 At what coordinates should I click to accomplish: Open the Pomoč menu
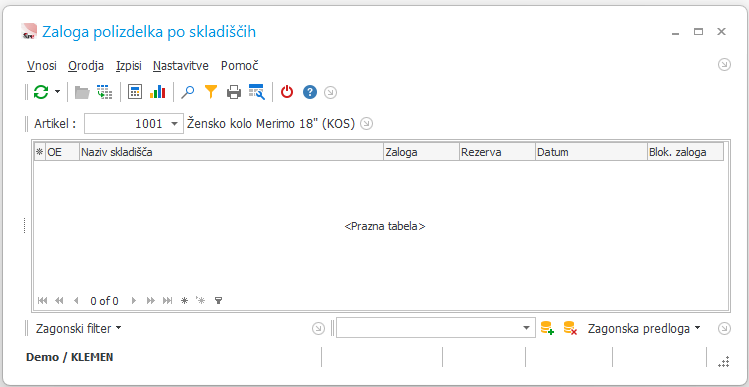240,65
